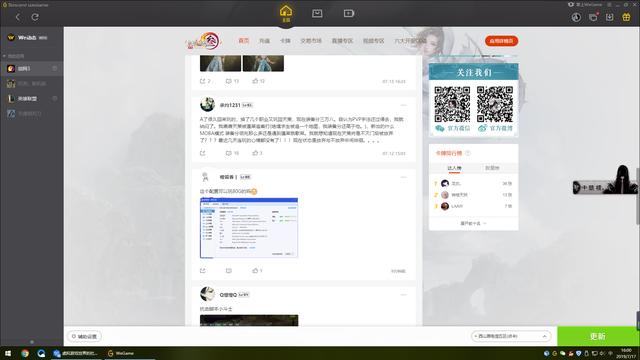The width and height of the screenshot is (640, 360).
Task: Open settings icon beside League of Legends entry
Action: click(55, 98)
